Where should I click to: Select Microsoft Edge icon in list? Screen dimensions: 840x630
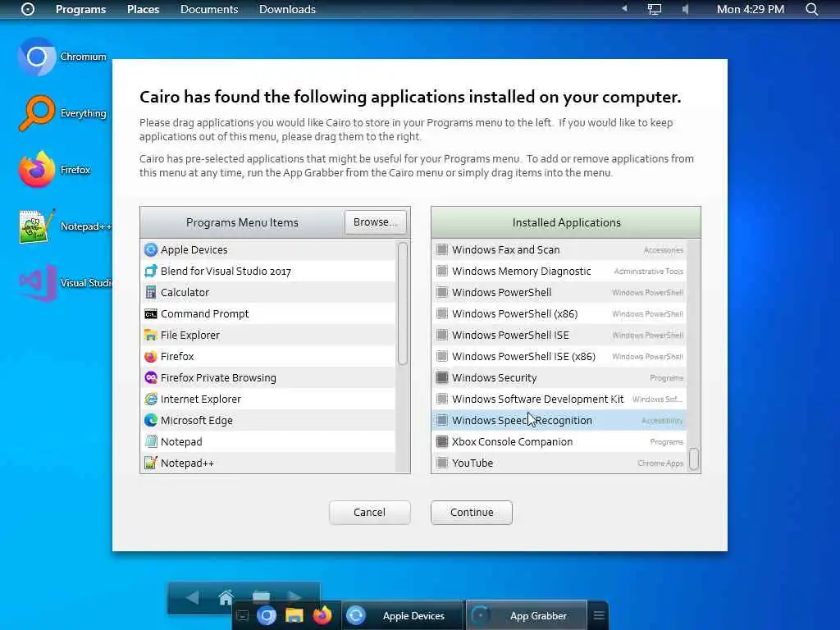coord(151,421)
